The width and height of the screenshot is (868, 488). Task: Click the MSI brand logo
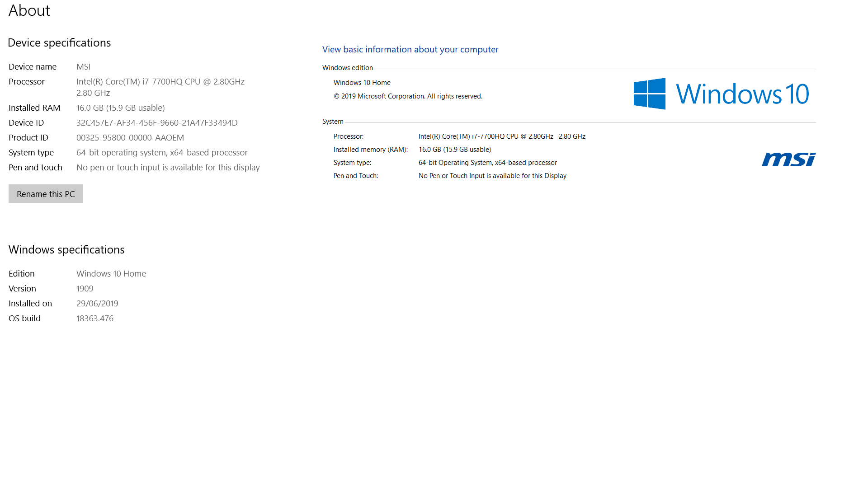pyautogui.click(x=788, y=160)
